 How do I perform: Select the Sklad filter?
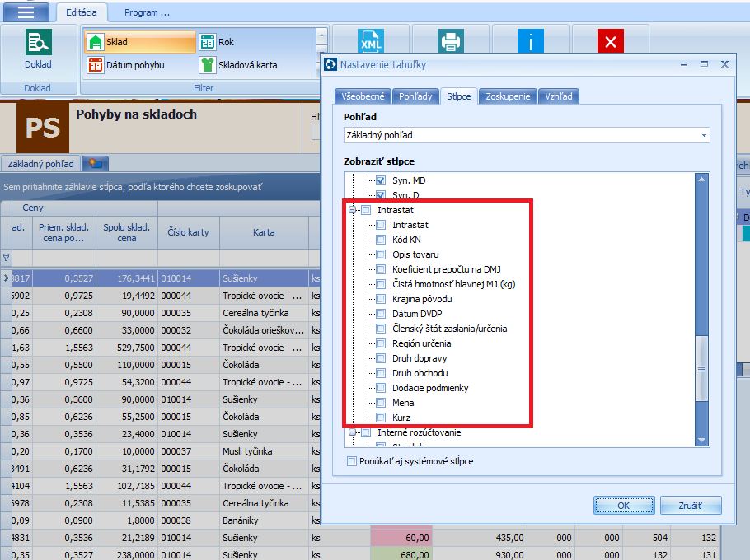coord(141,42)
